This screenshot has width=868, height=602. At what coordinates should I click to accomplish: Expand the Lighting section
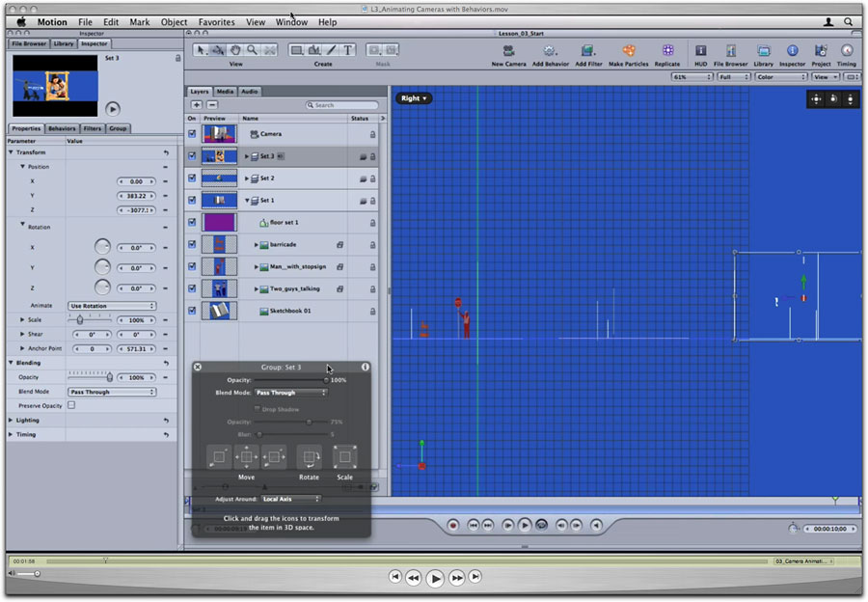tap(11, 421)
